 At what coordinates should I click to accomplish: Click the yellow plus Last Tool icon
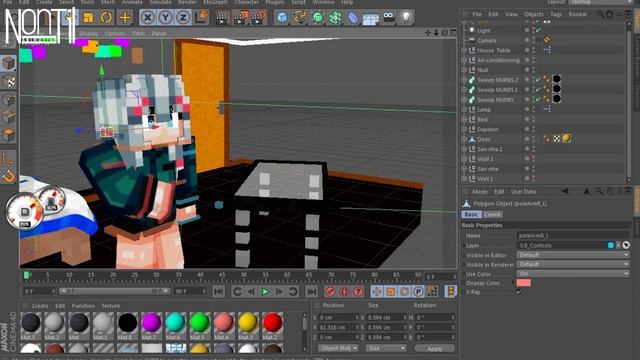click(x=125, y=18)
